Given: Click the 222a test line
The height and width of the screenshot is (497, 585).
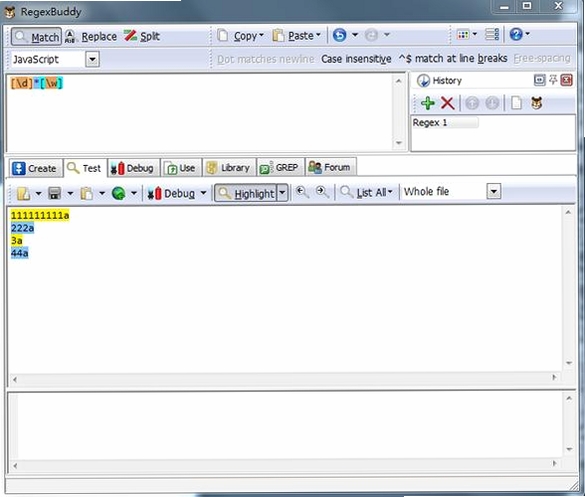Looking at the screenshot, I should [x=22, y=228].
